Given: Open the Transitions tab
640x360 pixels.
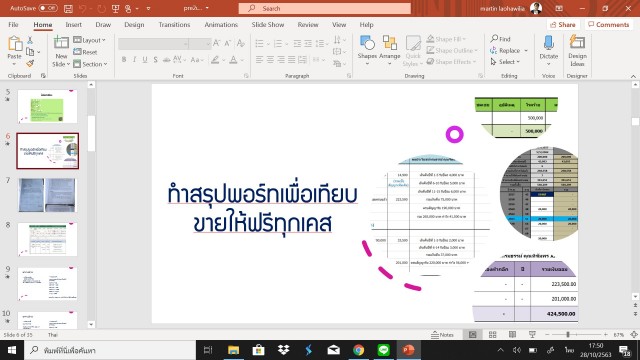Looking at the screenshot, I should tap(174, 24).
